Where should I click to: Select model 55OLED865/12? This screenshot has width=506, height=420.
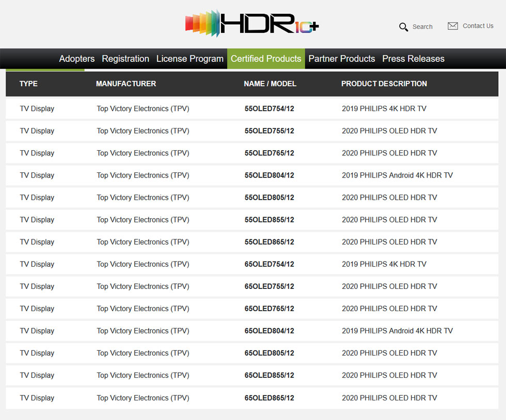[x=269, y=243]
